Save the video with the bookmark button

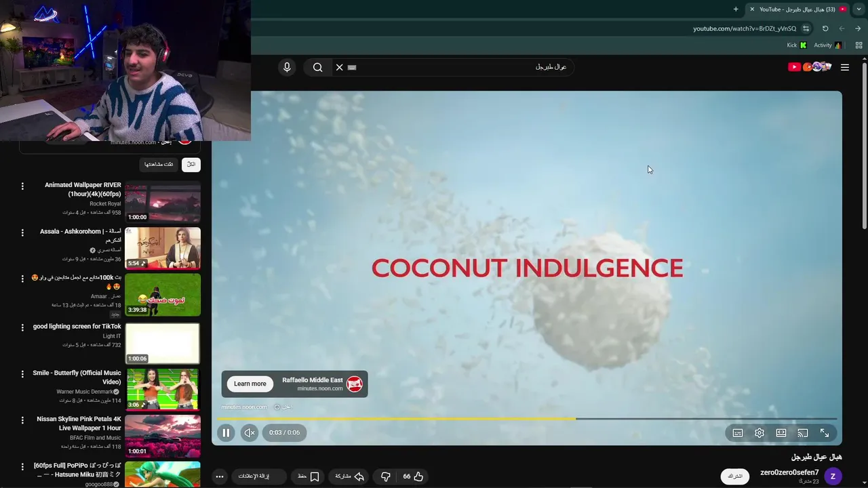coord(309,476)
